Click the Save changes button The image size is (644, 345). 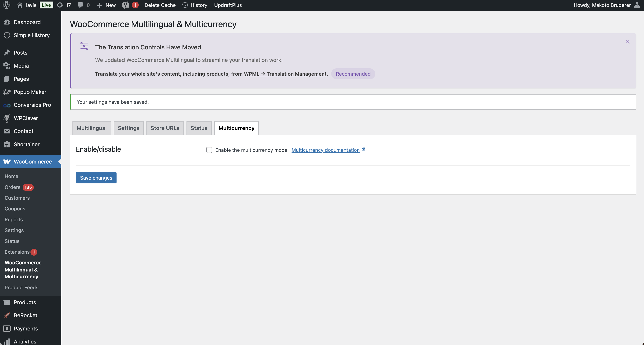[x=96, y=178]
